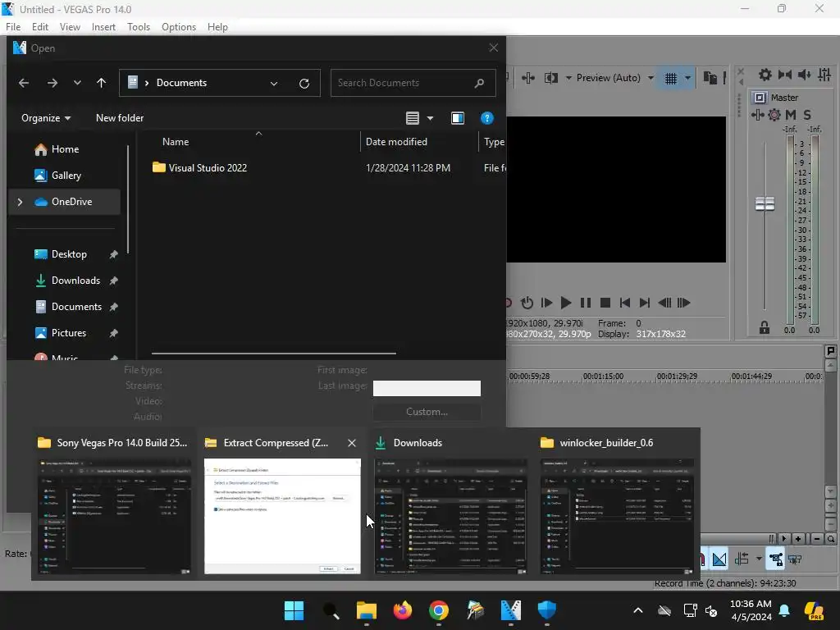Screen dimensions: 840x630
Task: Click timeline ruler at 00:01:15:00
Action: tap(603, 377)
